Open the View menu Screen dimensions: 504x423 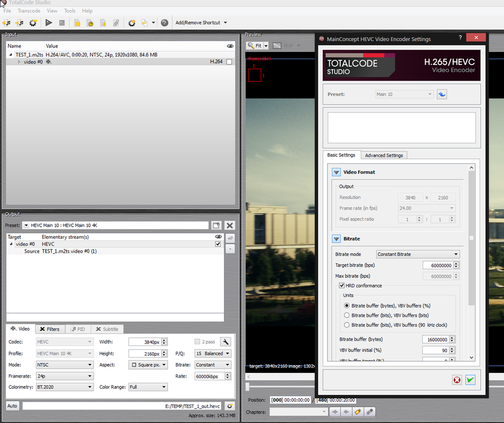point(52,11)
